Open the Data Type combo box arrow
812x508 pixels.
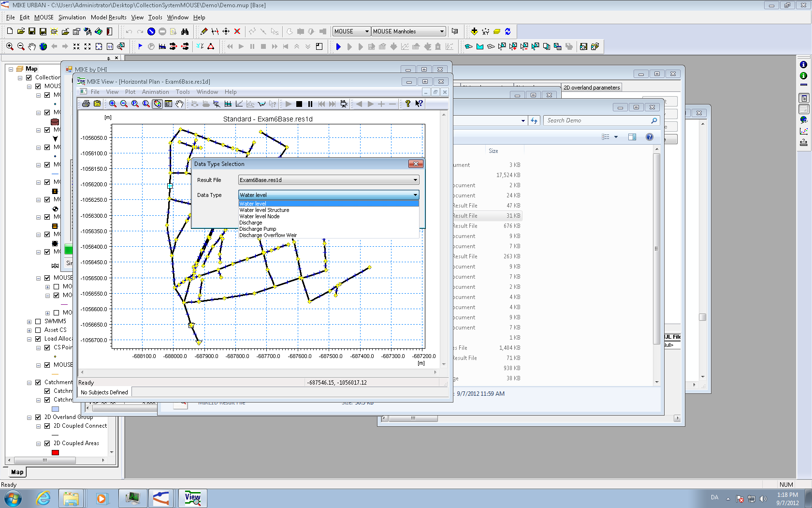[x=415, y=195]
